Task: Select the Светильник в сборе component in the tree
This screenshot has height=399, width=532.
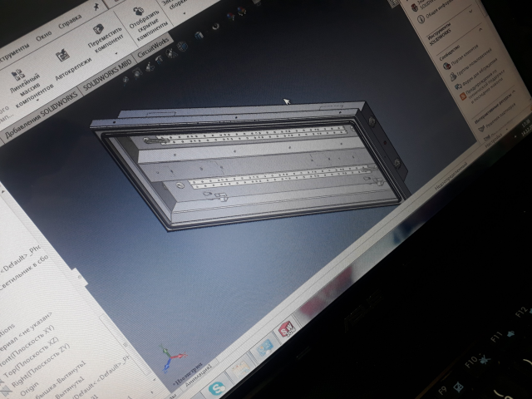Action: [x=24, y=272]
